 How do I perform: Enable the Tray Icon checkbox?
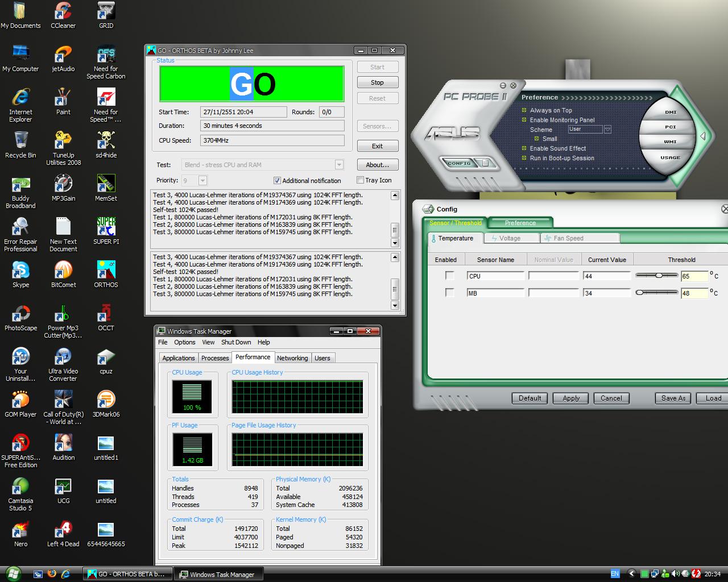tap(360, 180)
